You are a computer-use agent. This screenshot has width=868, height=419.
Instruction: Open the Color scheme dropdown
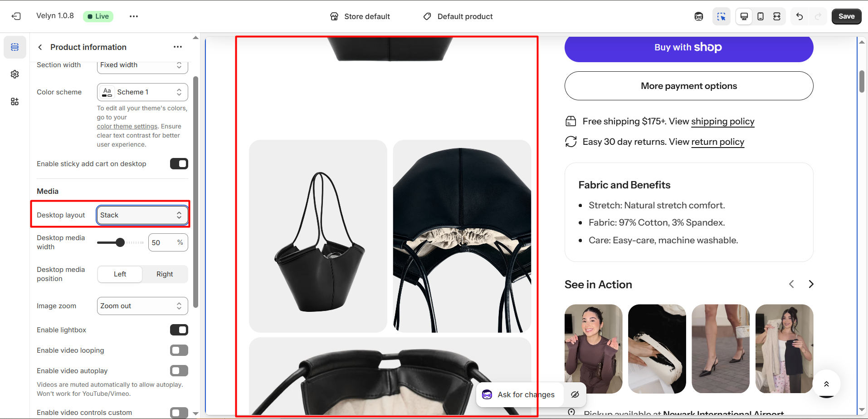[x=142, y=92]
